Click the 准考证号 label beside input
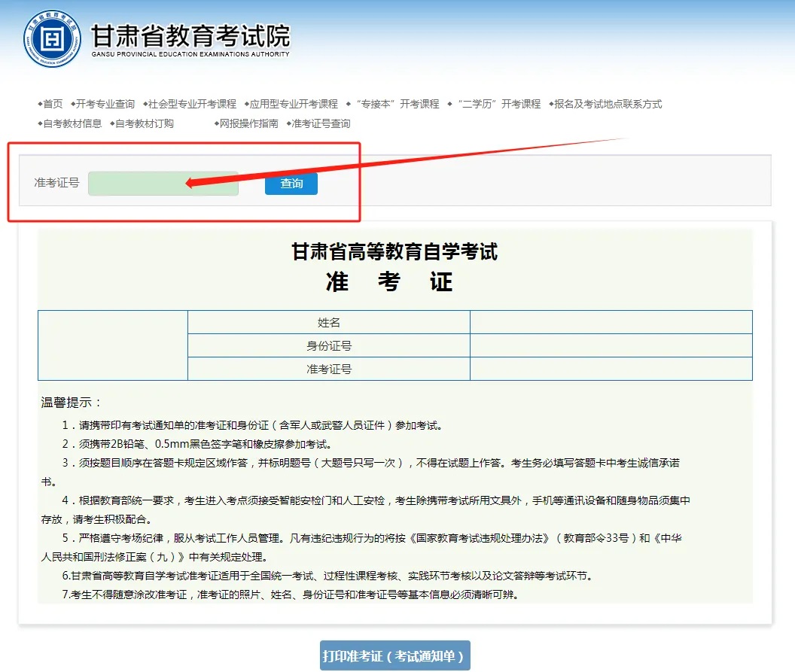795x672 pixels. pos(56,182)
